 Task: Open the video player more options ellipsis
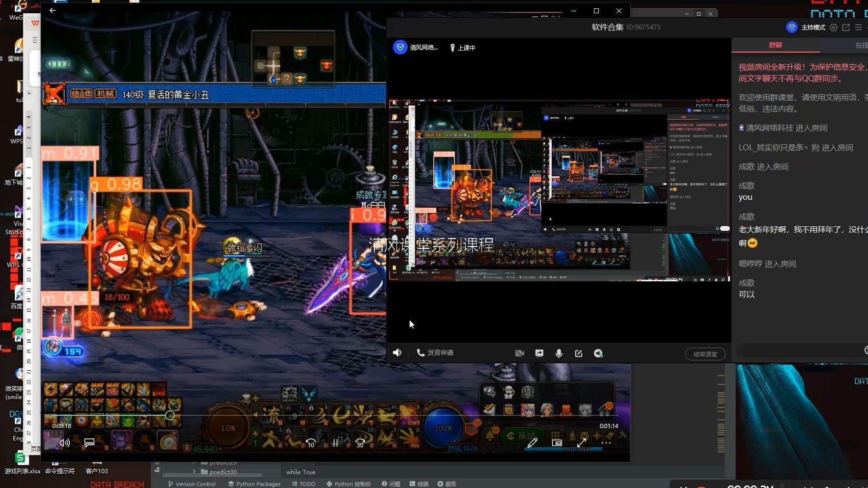[606, 442]
